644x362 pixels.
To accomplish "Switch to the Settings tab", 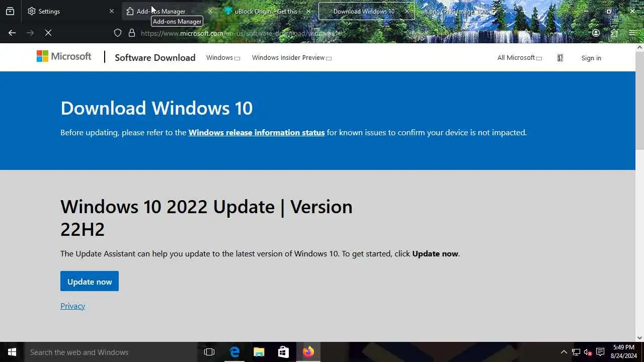I will pos(70,11).
